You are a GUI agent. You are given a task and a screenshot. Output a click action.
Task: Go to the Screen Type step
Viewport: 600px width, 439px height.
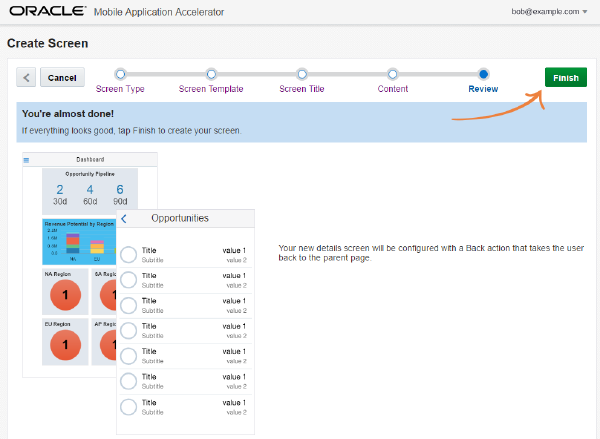120,89
